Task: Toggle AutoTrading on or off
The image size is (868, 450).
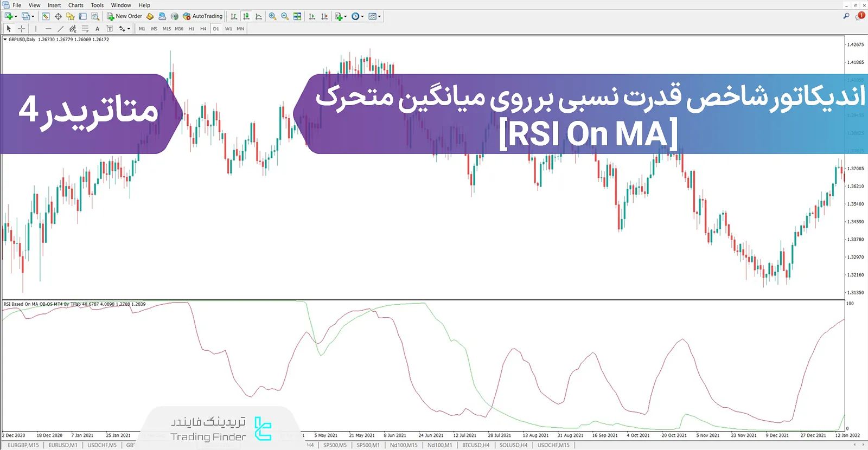Action: [203, 16]
